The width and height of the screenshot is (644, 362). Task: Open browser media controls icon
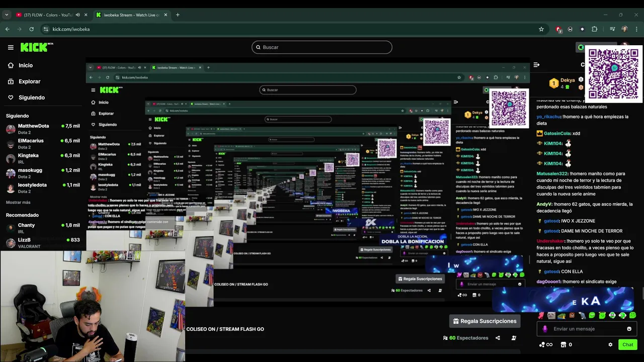pyautogui.click(x=612, y=29)
